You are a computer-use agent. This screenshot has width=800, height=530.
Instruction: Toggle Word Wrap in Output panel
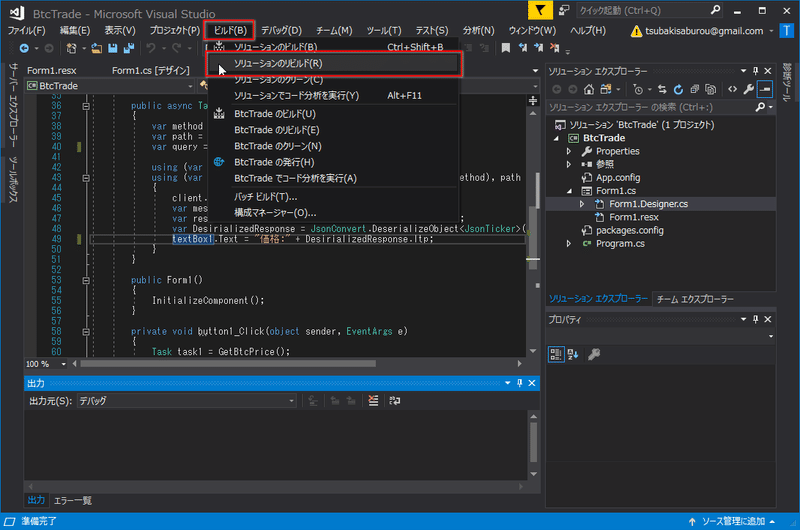coord(394,401)
